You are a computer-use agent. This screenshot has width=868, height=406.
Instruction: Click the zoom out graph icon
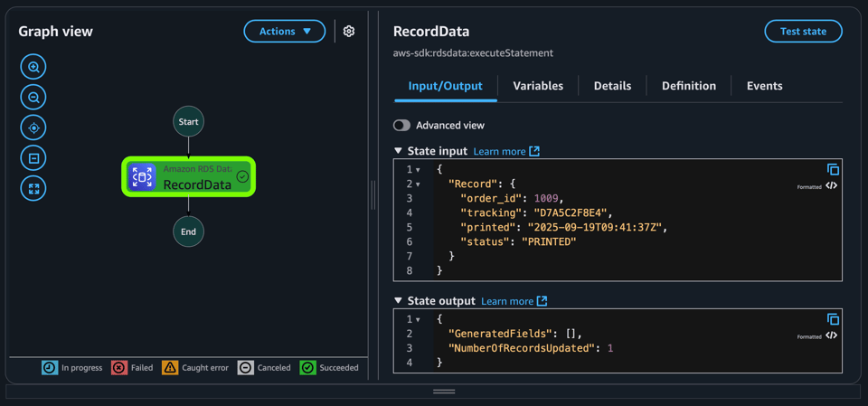click(x=33, y=97)
